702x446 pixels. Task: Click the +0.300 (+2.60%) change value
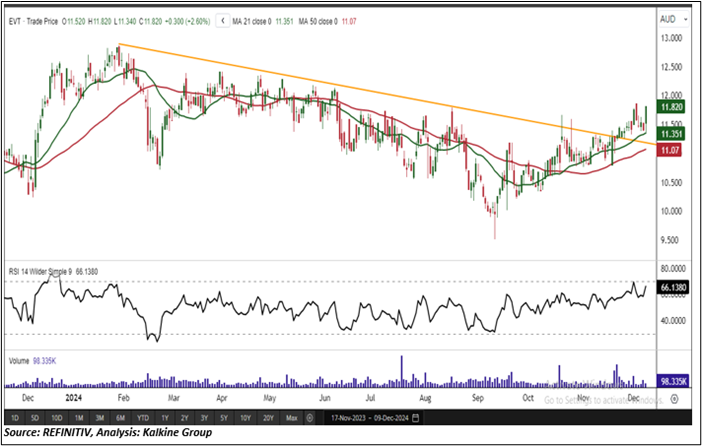click(x=187, y=21)
